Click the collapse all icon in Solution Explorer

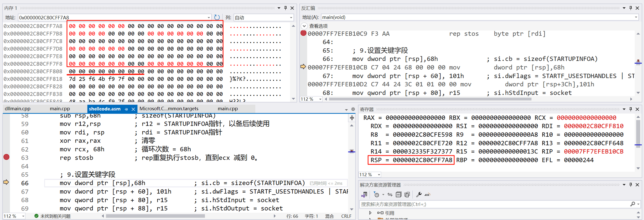399,195
